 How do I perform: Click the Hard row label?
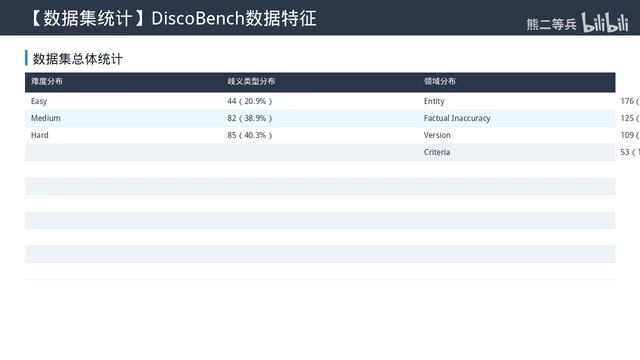point(40,135)
